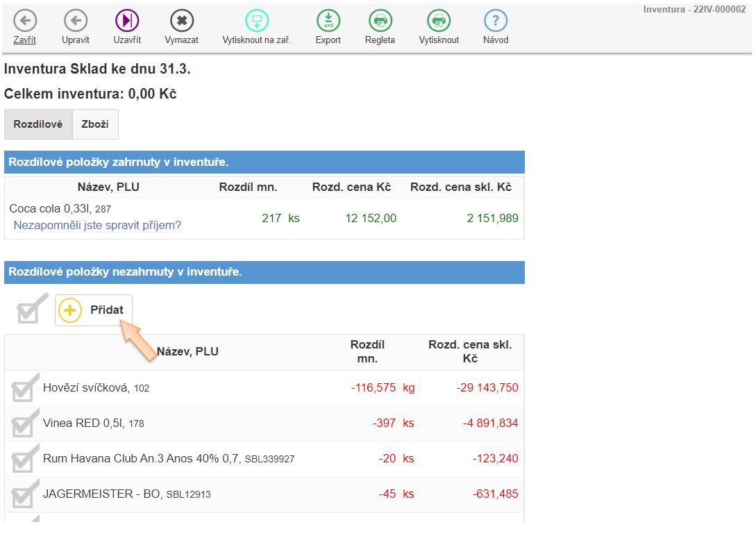756x554 pixels.
Task: Toggle the select-all checkbox beside Přidat
Action: pyautogui.click(x=31, y=310)
